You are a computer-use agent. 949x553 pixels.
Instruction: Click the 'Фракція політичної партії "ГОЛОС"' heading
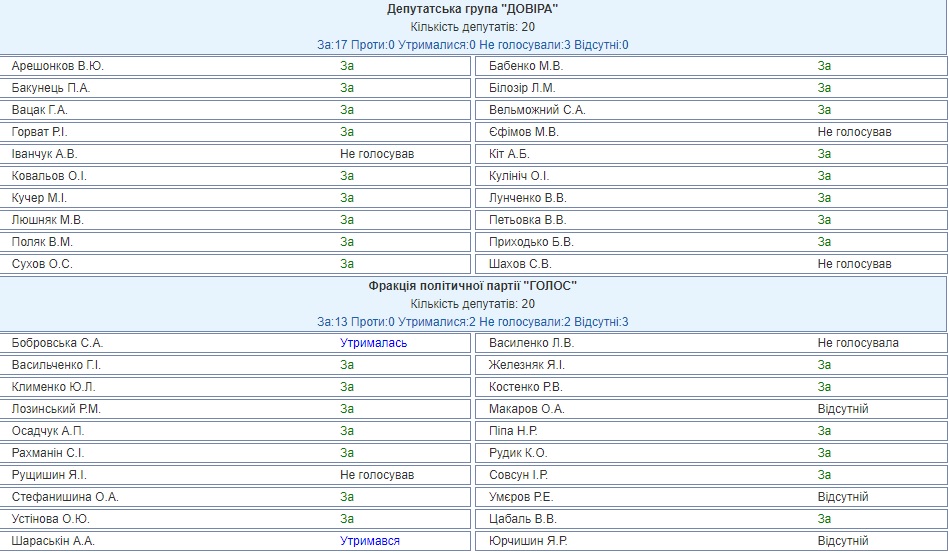pos(473,286)
